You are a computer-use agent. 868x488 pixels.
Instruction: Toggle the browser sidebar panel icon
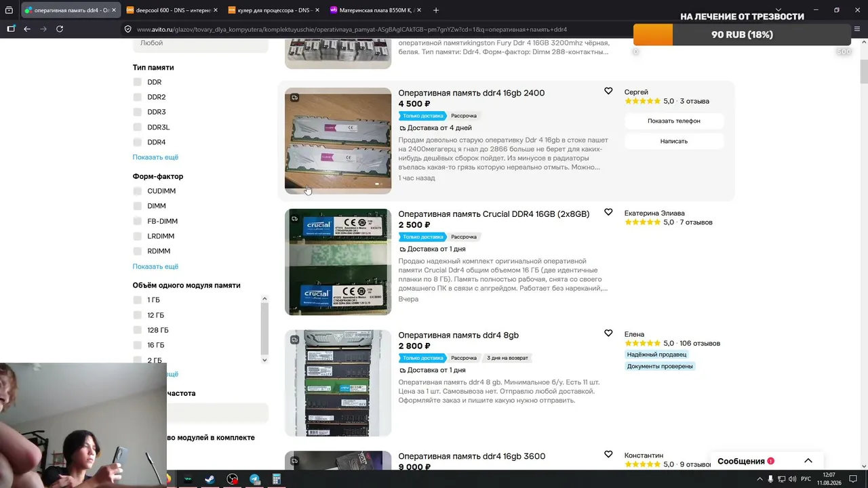pos(11,29)
